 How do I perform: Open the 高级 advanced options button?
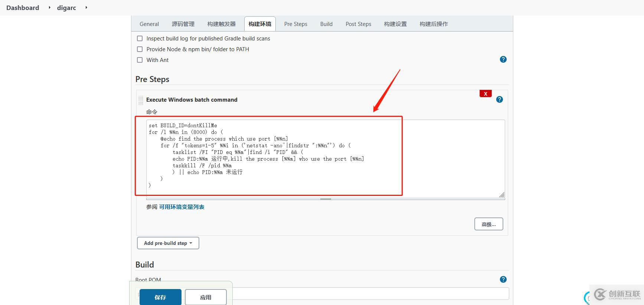488,224
